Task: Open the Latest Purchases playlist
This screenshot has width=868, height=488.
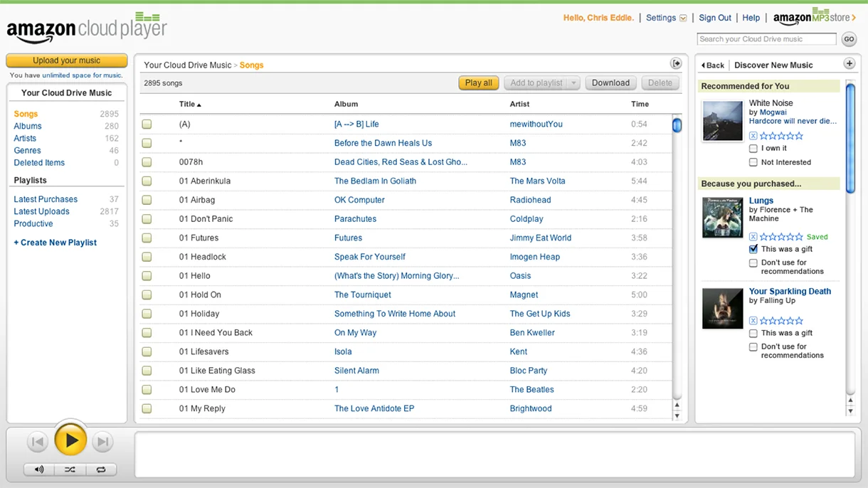Action: (46, 199)
